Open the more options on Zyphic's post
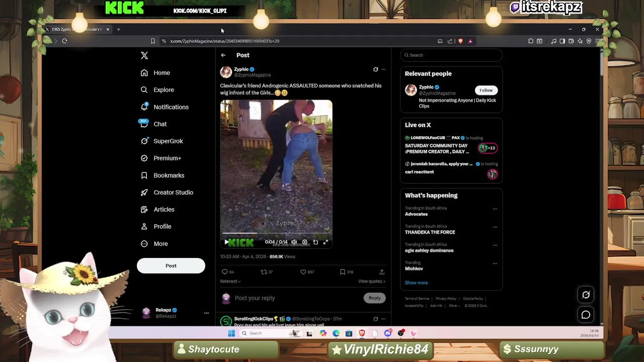 (383, 69)
